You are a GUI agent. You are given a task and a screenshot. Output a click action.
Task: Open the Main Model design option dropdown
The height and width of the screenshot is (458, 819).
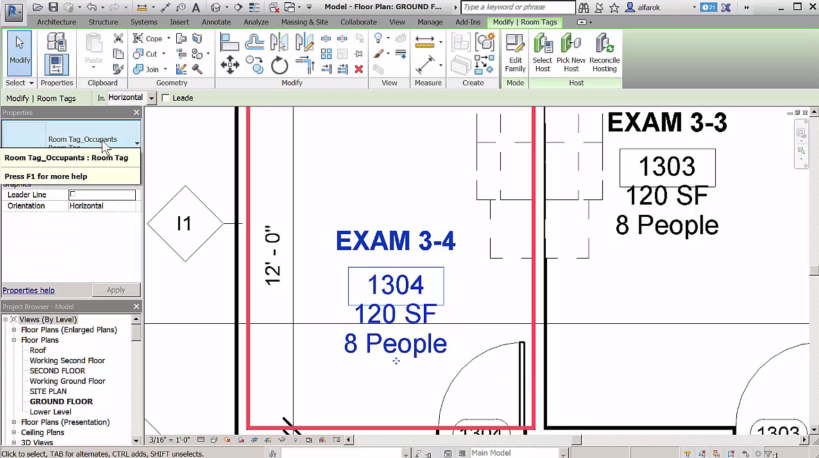coord(563,453)
